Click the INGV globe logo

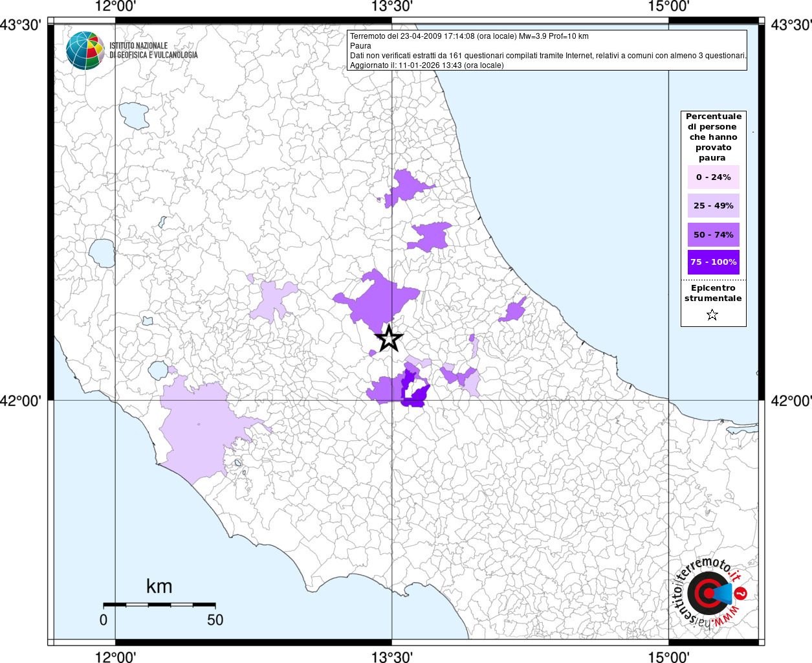click(x=85, y=51)
